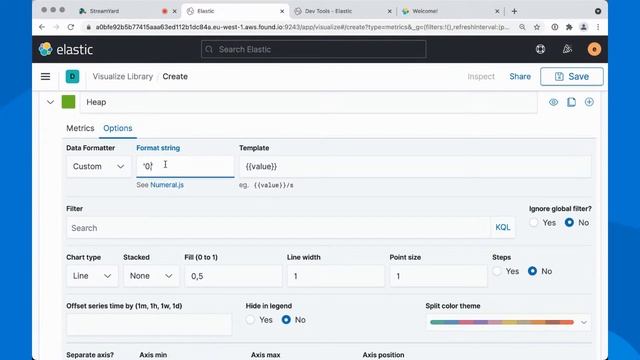Open the Data Formatter Custom dropdown
Screen dimensions: 640x360
point(98,167)
